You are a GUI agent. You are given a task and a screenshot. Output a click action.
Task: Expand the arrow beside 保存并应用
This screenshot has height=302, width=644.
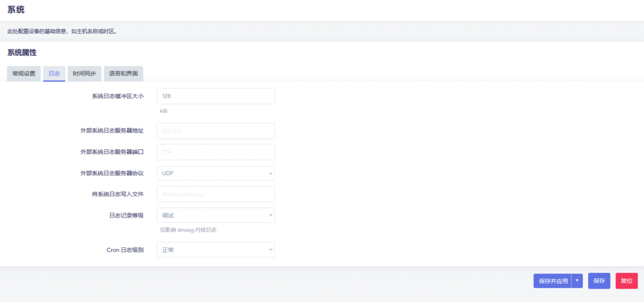[577, 281]
